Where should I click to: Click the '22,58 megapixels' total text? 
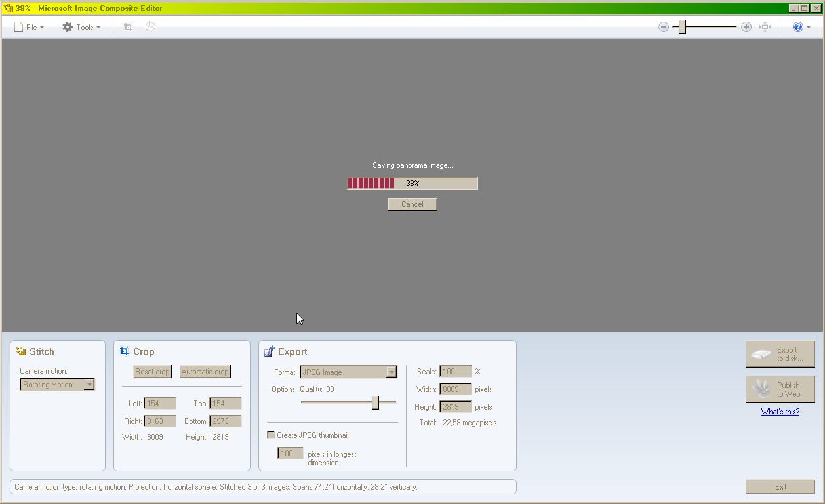470,423
